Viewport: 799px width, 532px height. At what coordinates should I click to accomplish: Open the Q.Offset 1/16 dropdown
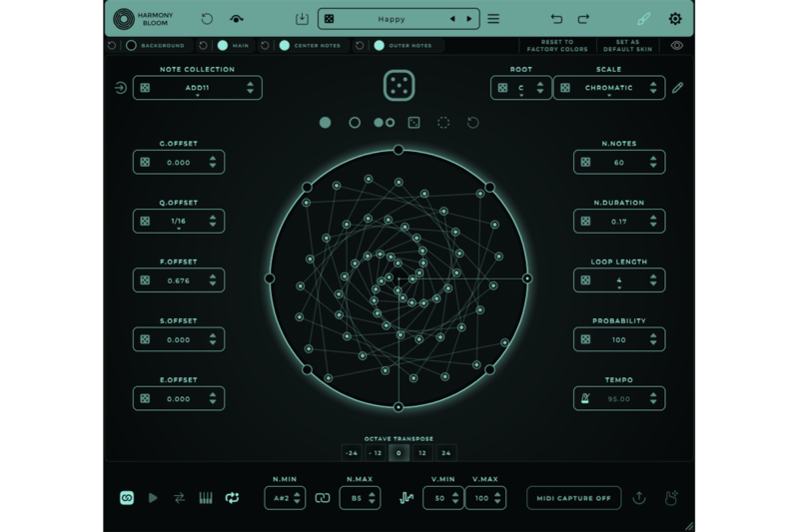click(x=178, y=222)
